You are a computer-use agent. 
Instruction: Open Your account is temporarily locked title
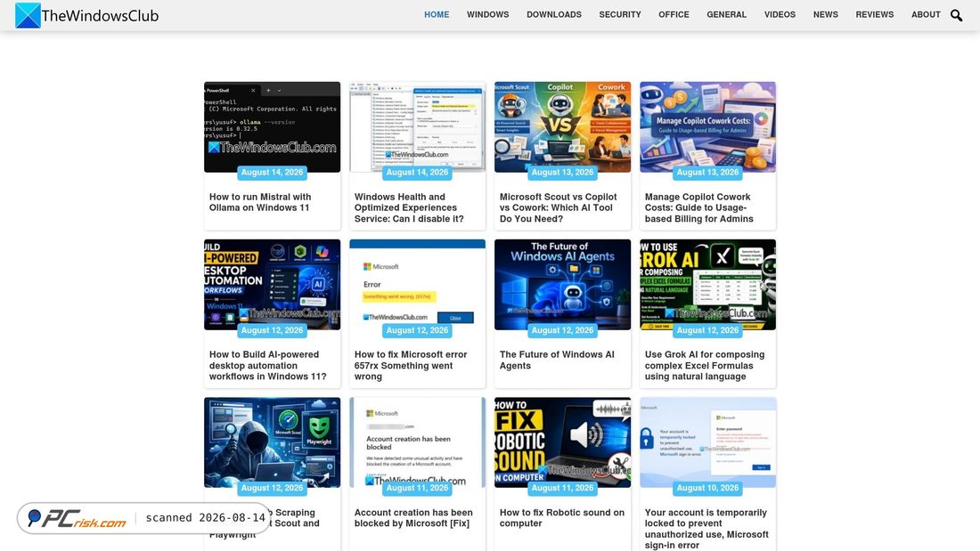(706, 529)
